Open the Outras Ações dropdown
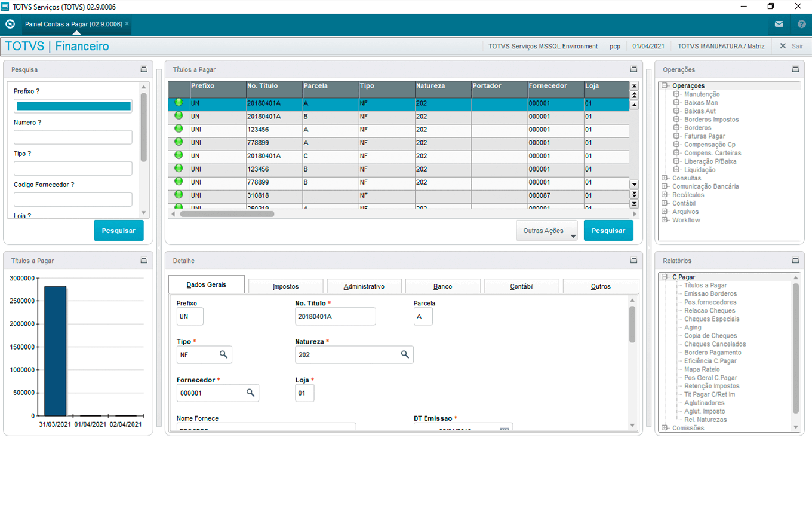Viewport: 812px width, 508px height. 546,231
